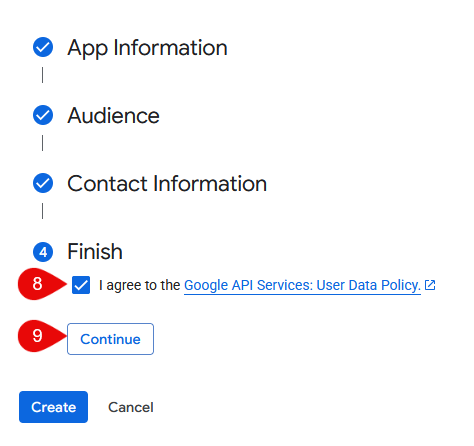Click the connector line below Contact Information
The height and width of the screenshot is (446, 474).
tap(42, 211)
